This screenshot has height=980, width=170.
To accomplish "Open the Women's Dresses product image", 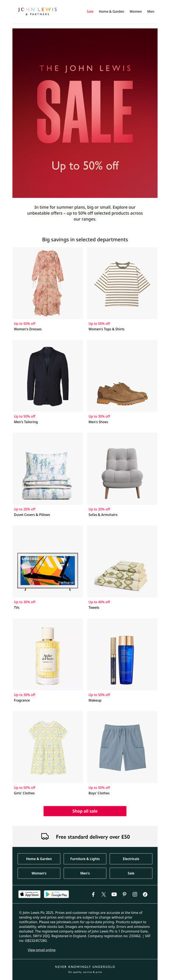I will pos(48,283).
